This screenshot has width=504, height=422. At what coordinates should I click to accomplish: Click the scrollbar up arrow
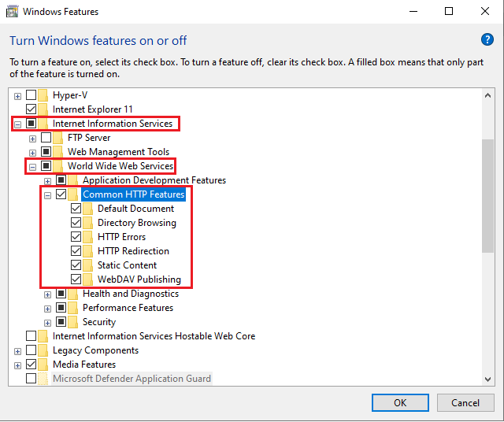pos(487,95)
